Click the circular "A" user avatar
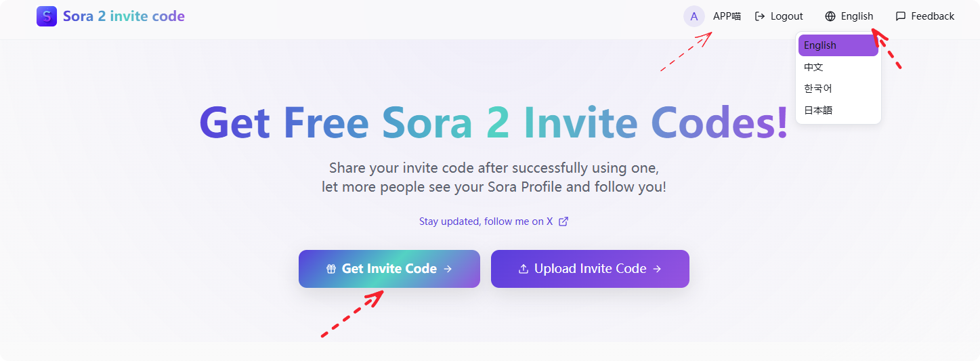Screen dimensions: 980x361 coord(694,16)
